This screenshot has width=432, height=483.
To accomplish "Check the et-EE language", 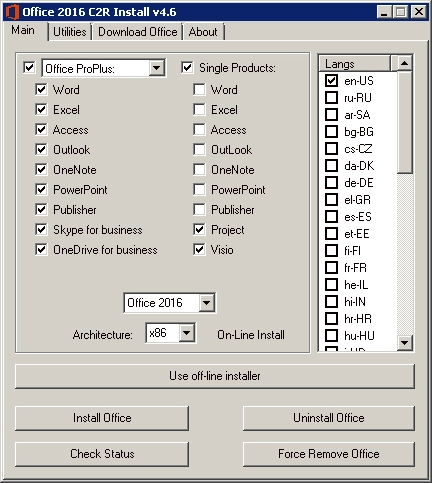I will [x=331, y=234].
